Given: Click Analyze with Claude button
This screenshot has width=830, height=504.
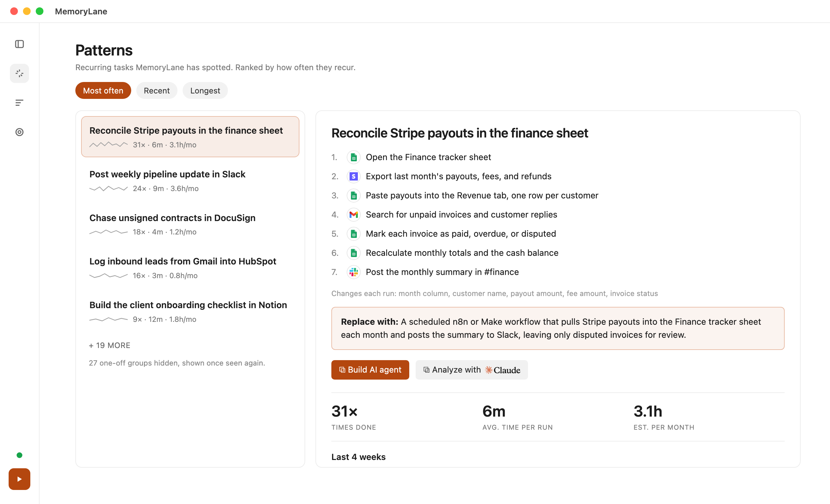Looking at the screenshot, I should click(472, 370).
